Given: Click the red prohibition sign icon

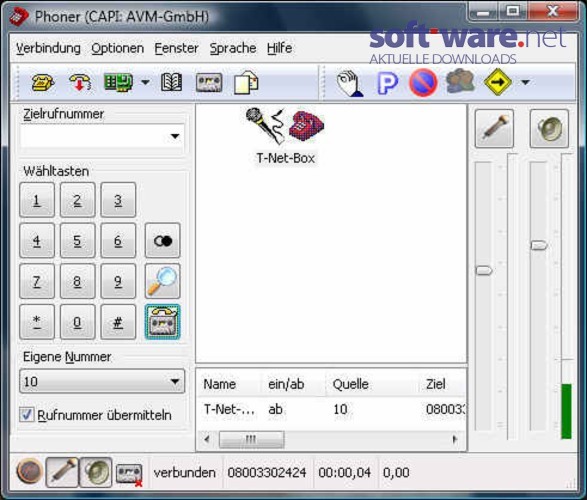Looking at the screenshot, I should coord(423,82).
